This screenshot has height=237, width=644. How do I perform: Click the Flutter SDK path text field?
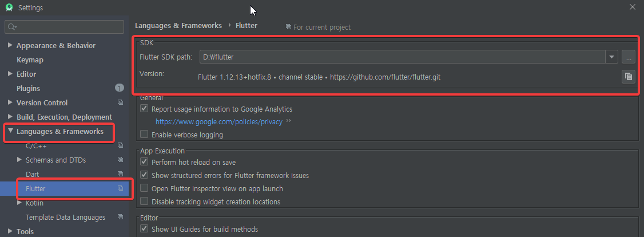point(403,57)
